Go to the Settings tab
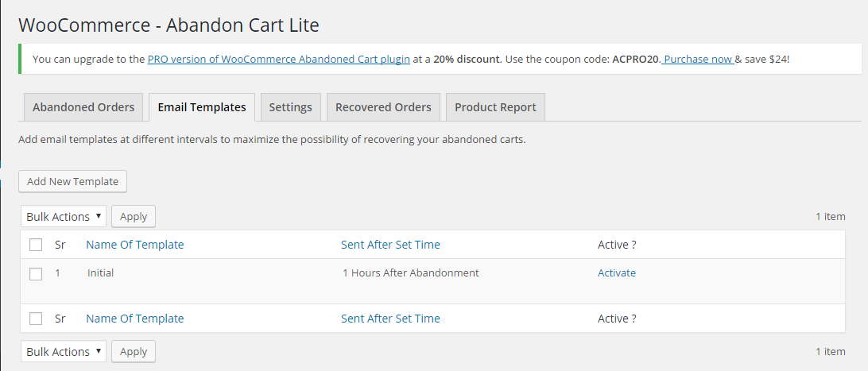Viewport: 868px width, 371px height. click(x=290, y=107)
